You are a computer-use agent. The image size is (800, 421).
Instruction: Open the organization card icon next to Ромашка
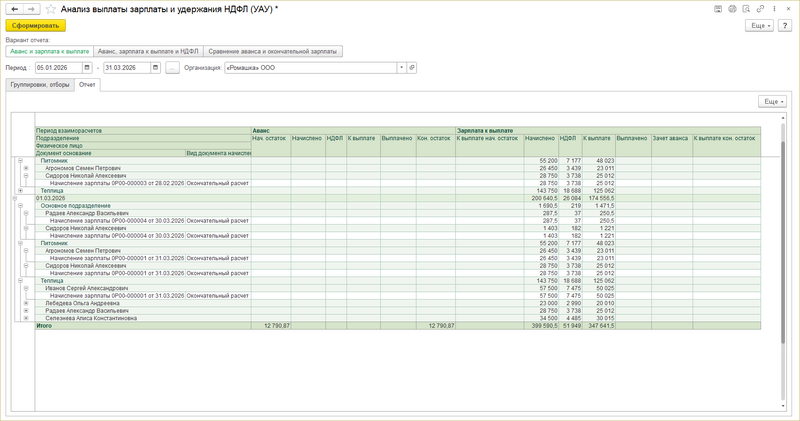[x=412, y=67]
